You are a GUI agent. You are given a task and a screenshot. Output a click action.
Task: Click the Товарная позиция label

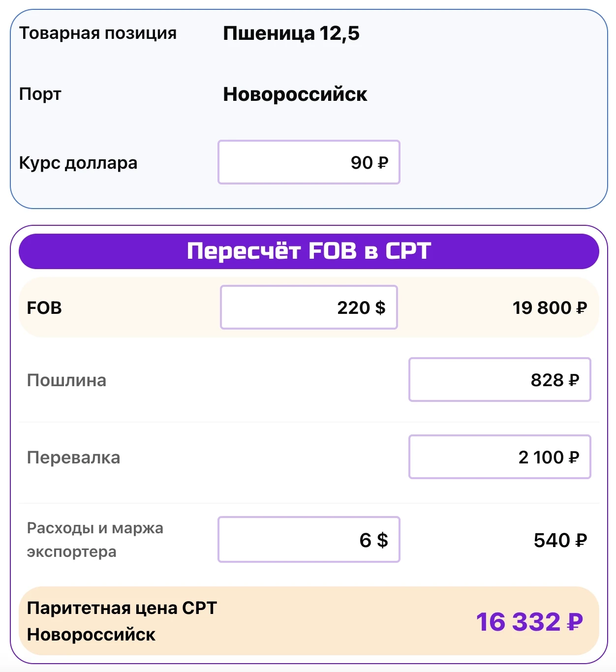click(97, 33)
